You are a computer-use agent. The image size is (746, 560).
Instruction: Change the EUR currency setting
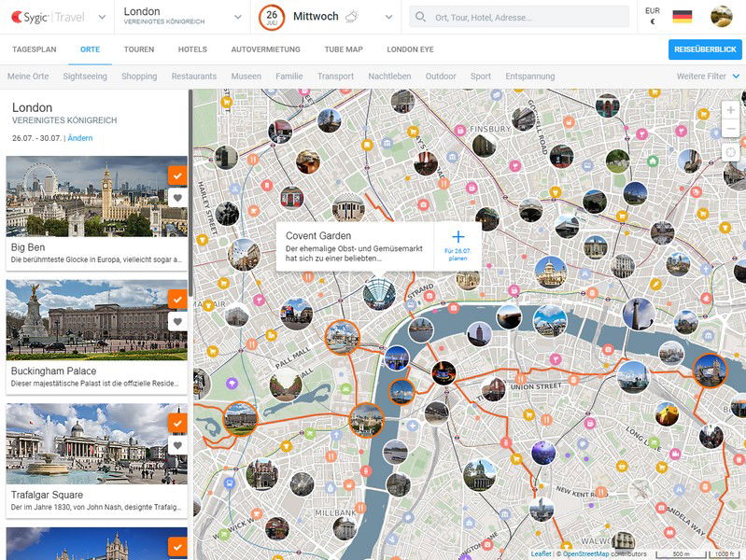653,16
